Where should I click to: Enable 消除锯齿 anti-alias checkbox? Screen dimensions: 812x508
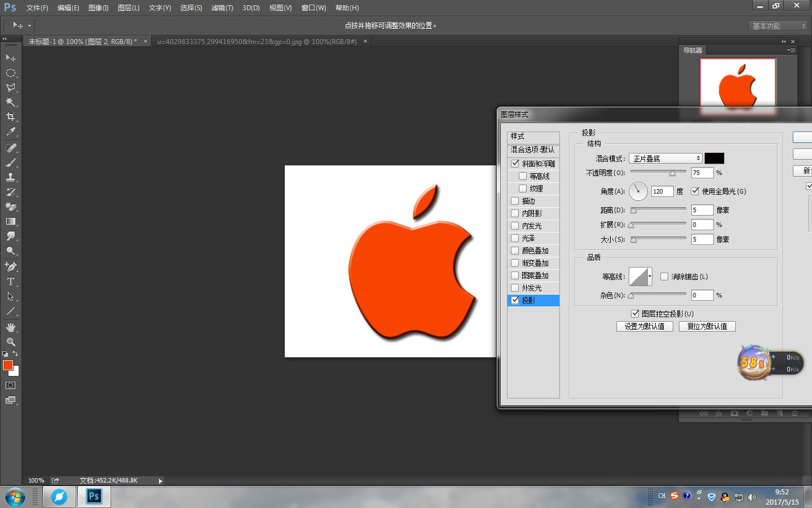pyautogui.click(x=664, y=277)
